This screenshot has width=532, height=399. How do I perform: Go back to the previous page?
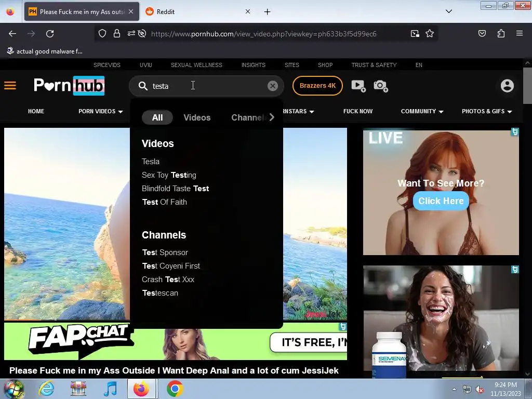(x=12, y=34)
